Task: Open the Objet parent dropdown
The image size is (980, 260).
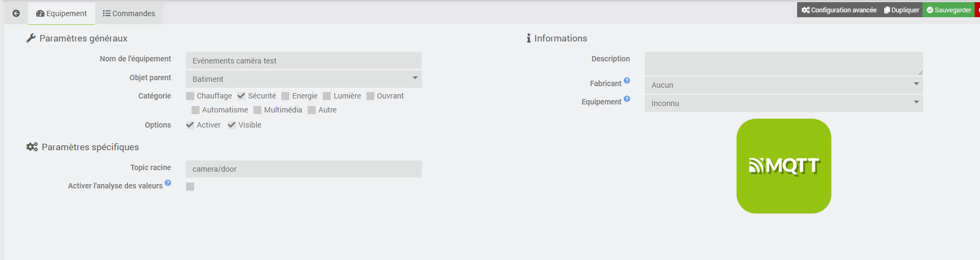Action: click(x=304, y=79)
